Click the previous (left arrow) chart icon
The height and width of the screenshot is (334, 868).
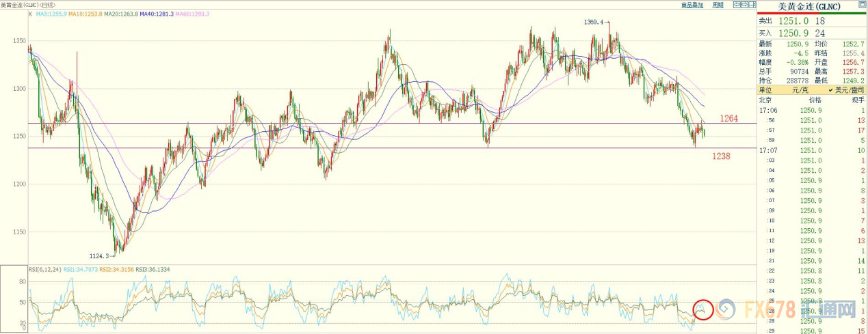pyautogui.click(x=735, y=4)
